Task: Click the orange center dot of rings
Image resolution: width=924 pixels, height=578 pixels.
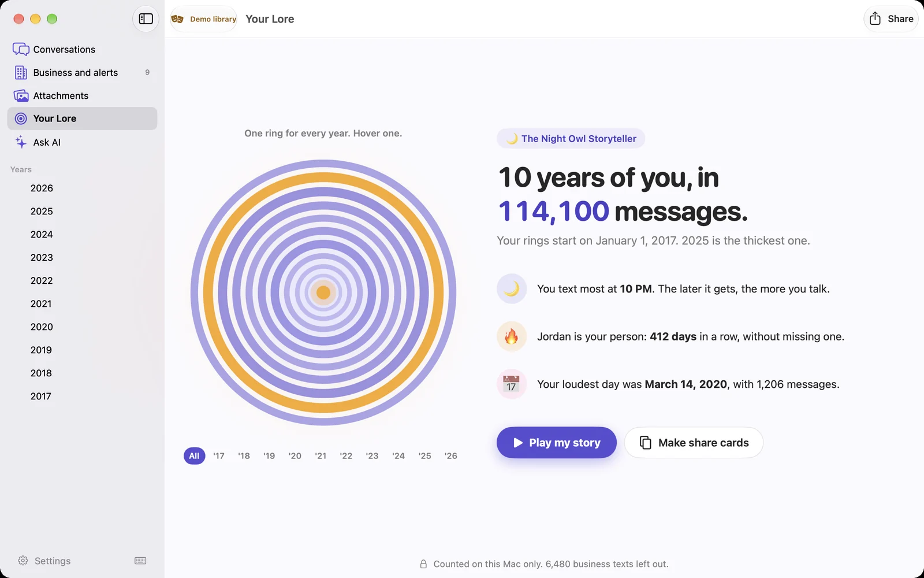Action: coord(323,292)
